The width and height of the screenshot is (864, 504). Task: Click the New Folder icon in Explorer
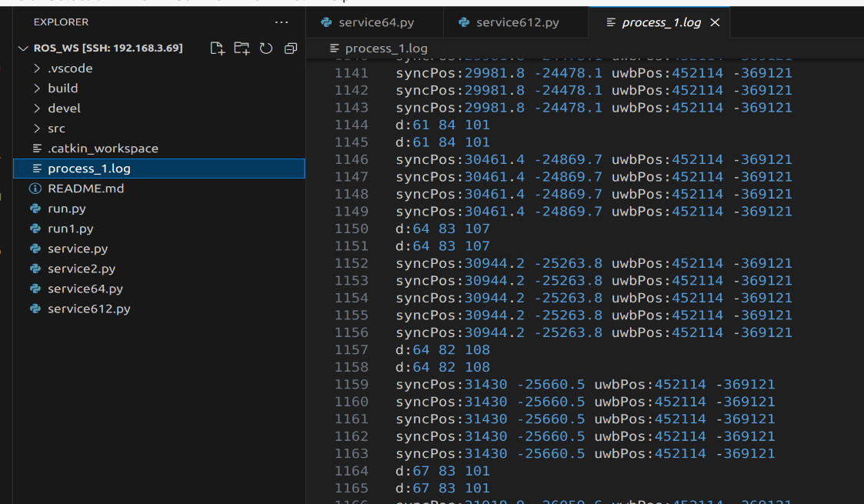tap(242, 48)
